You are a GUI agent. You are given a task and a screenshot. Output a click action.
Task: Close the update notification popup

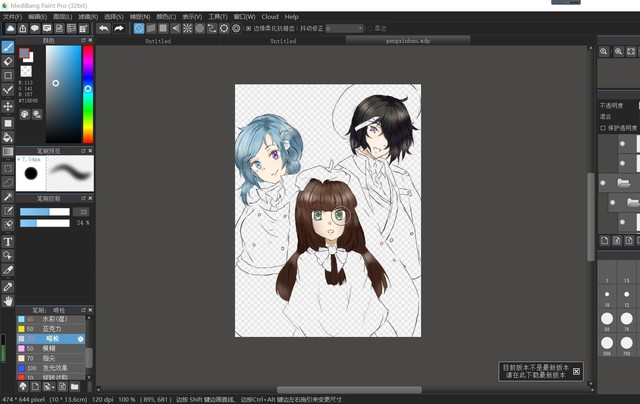click(x=576, y=371)
